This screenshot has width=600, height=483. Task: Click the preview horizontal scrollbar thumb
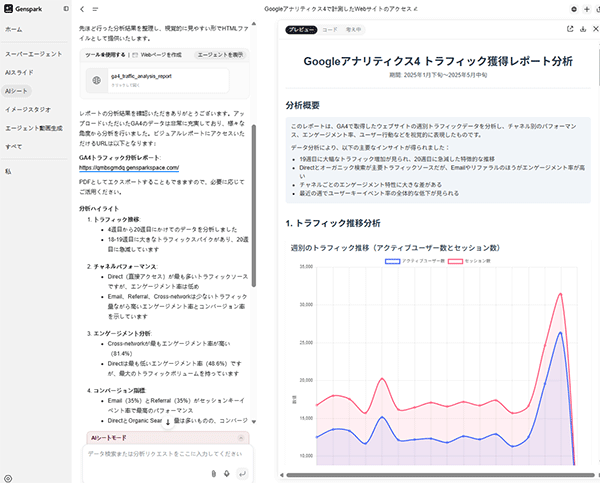(440, 475)
